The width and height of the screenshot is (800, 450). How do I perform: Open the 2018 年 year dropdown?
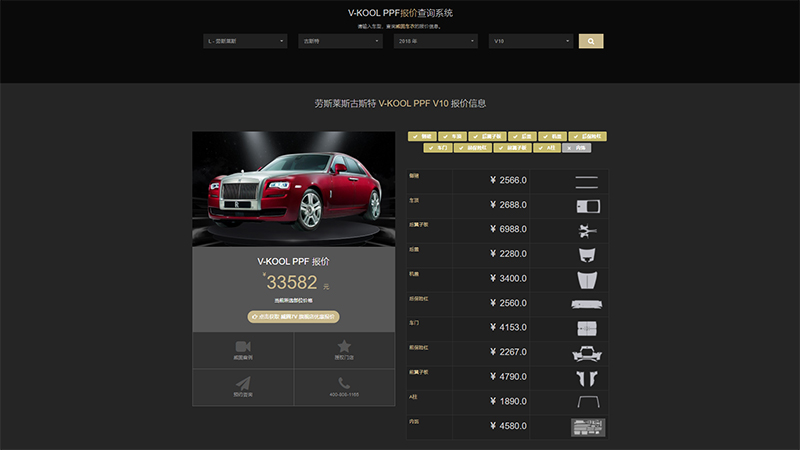[434, 41]
